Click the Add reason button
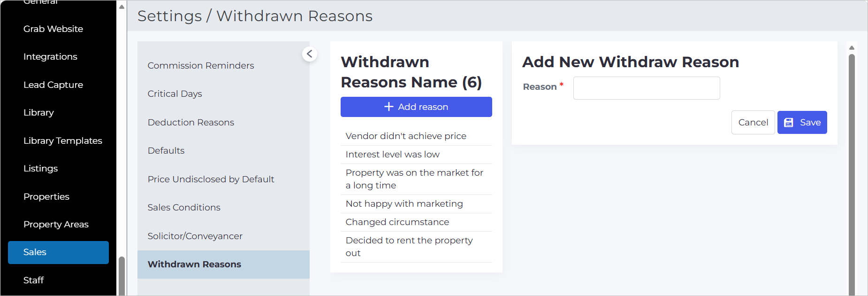This screenshot has height=296, width=868. [x=416, y=107]
